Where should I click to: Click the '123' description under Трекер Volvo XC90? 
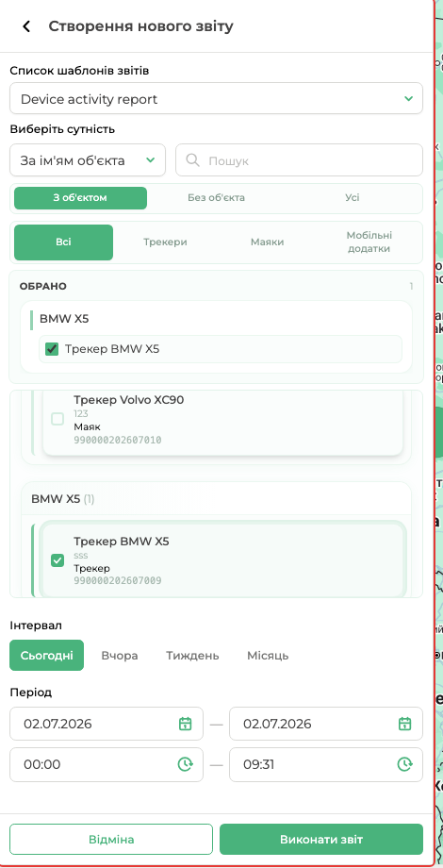[x=81, y=413]
